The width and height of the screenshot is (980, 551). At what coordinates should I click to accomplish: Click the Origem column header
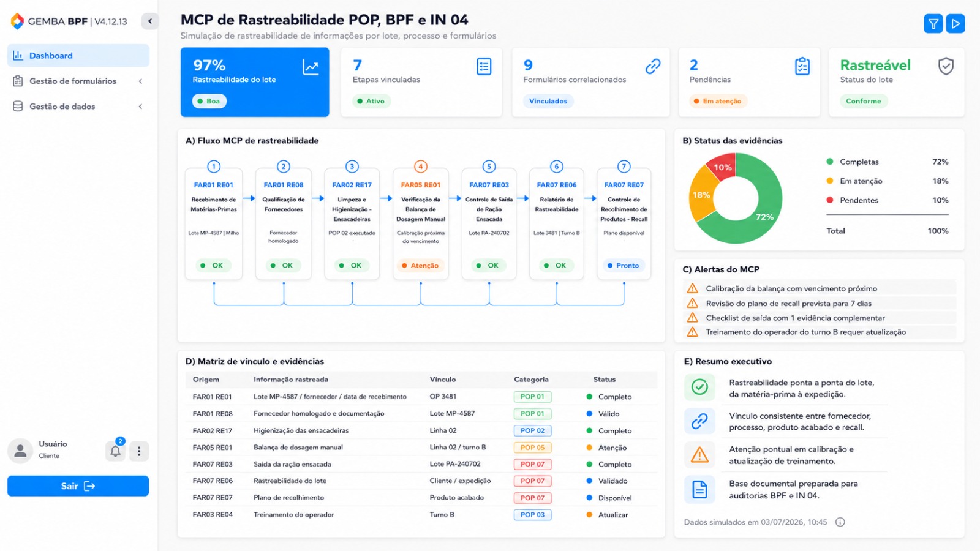206,380
